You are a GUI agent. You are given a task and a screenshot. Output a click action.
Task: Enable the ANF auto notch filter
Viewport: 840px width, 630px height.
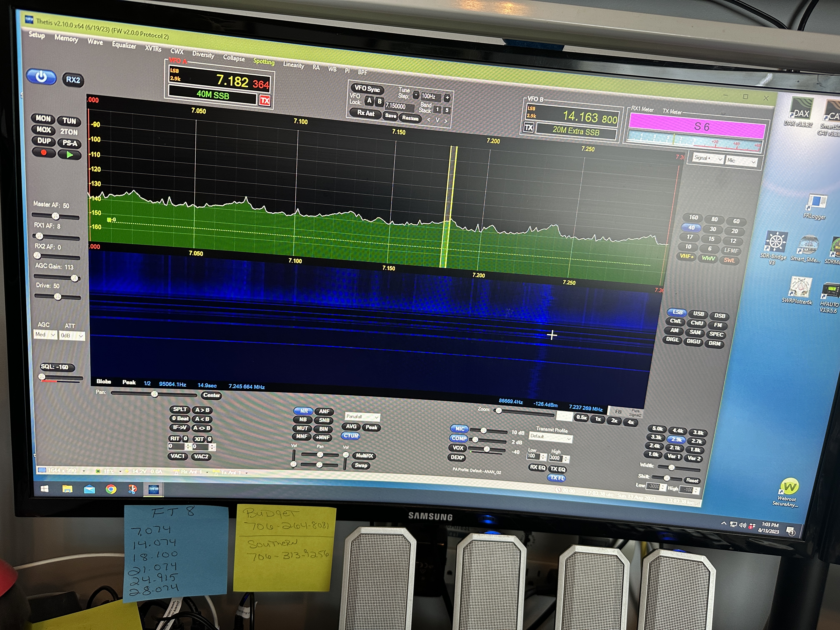point(324,411)
